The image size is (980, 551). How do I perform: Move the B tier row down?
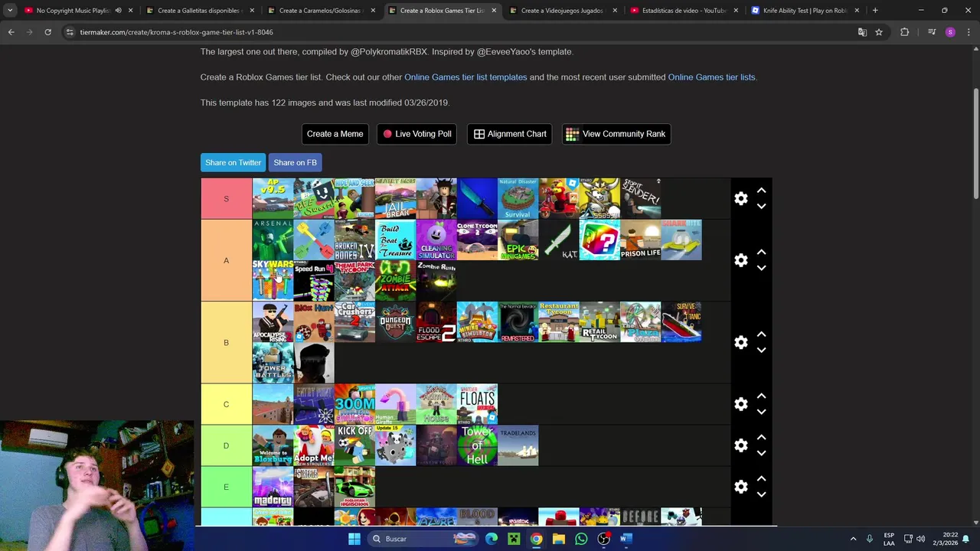pos(761,350)
